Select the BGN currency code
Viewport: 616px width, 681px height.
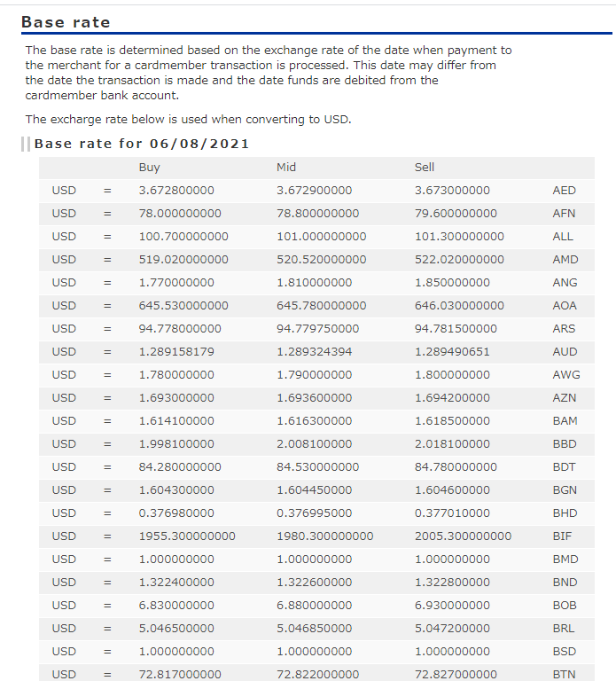coord(565,489)
